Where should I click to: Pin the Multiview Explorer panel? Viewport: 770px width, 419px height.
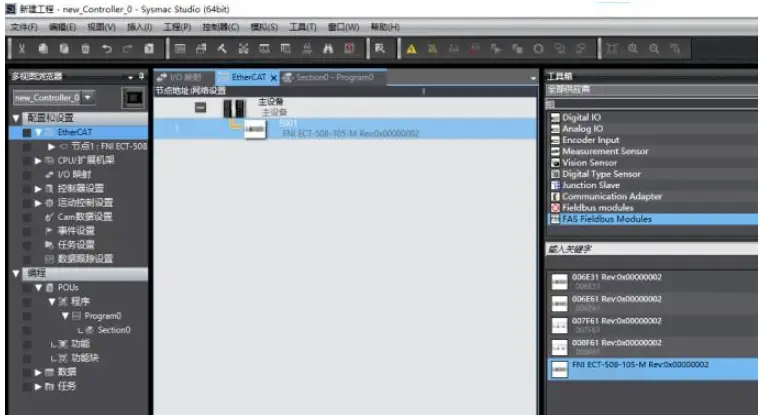click(x=141, y=76)
